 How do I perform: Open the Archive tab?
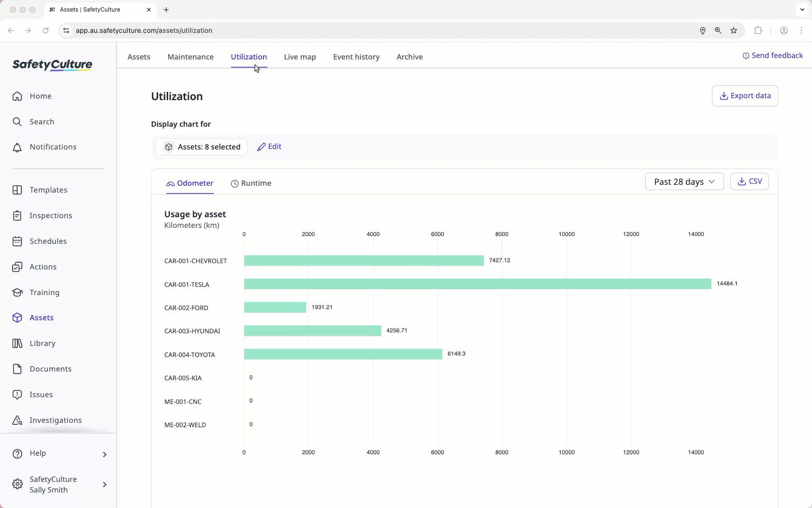pos(410,57)
